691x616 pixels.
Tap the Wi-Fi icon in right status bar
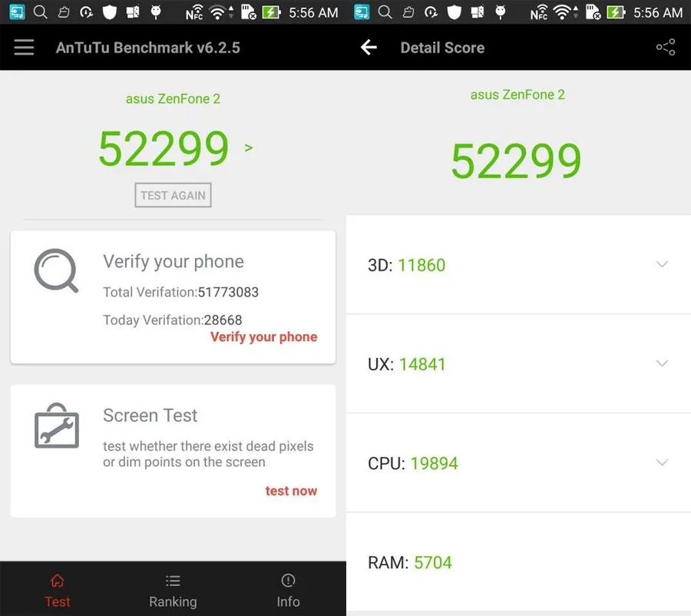click(x=562, y=12)
